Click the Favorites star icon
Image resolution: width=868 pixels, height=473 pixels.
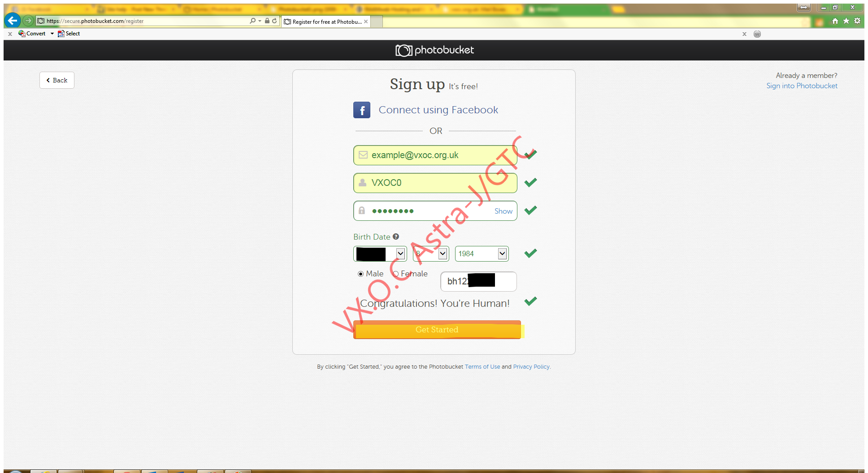coord(846,21)
